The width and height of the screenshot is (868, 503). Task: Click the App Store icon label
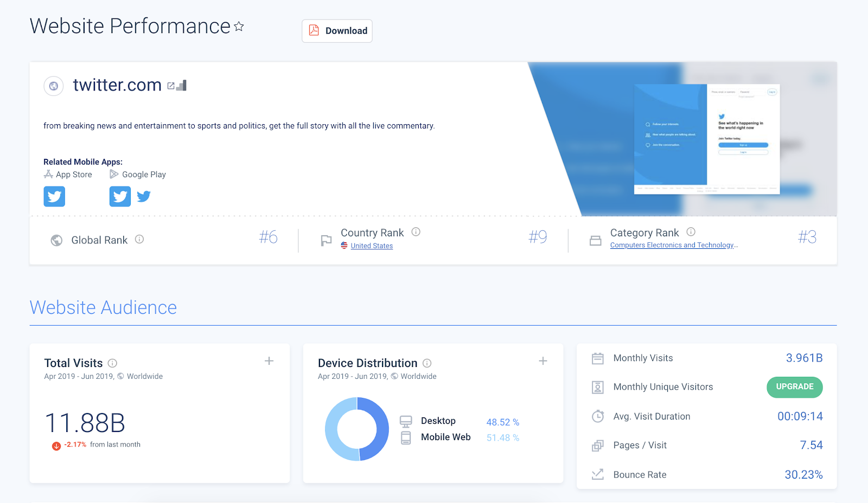click(x=68, y=175)
